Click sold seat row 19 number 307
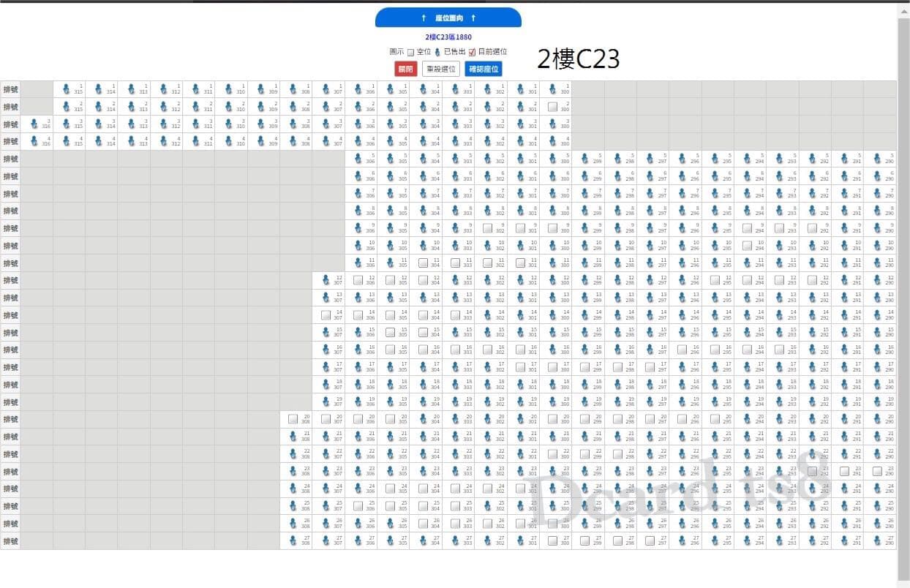The width and height of the screenshot is (910, 588). pyautogui.click(x=326, y=402)
